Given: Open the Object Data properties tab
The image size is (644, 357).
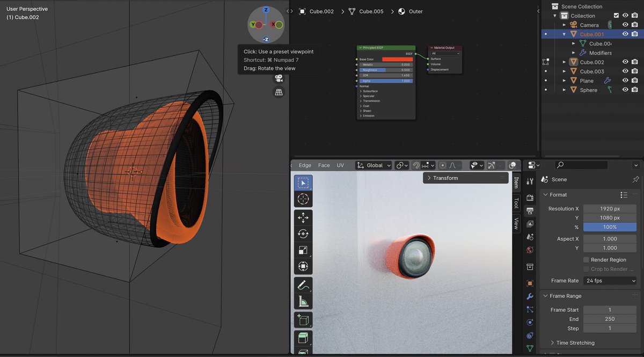Looking at the screenshot, I should pos(530,348).
